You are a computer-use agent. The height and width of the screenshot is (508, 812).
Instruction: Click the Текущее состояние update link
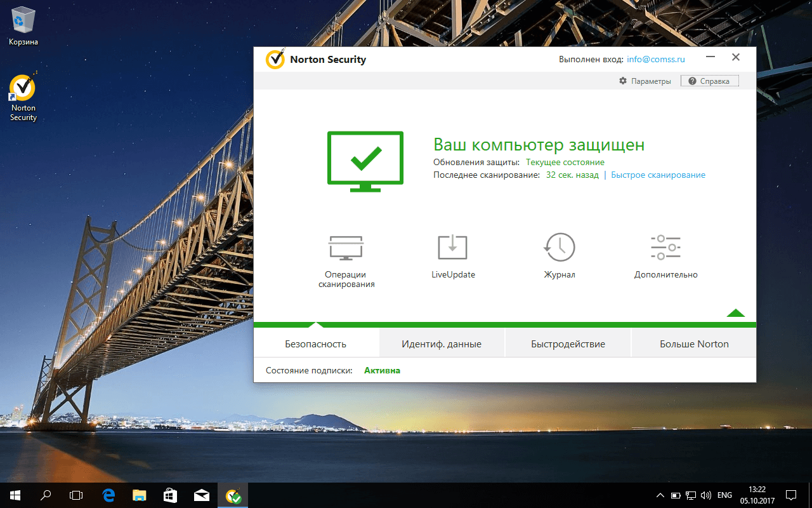click(x=565, y=162)
